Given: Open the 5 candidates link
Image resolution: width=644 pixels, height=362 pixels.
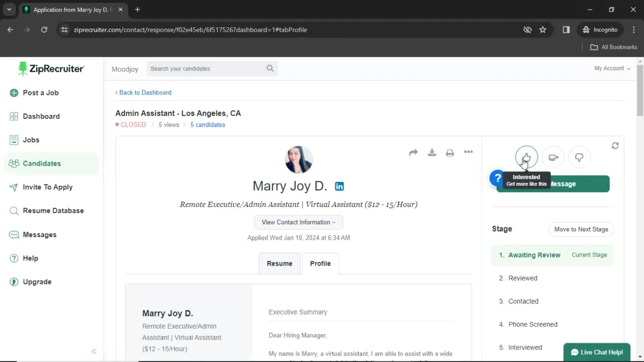Looking at the screenshot, I should [x=208, y=125].
